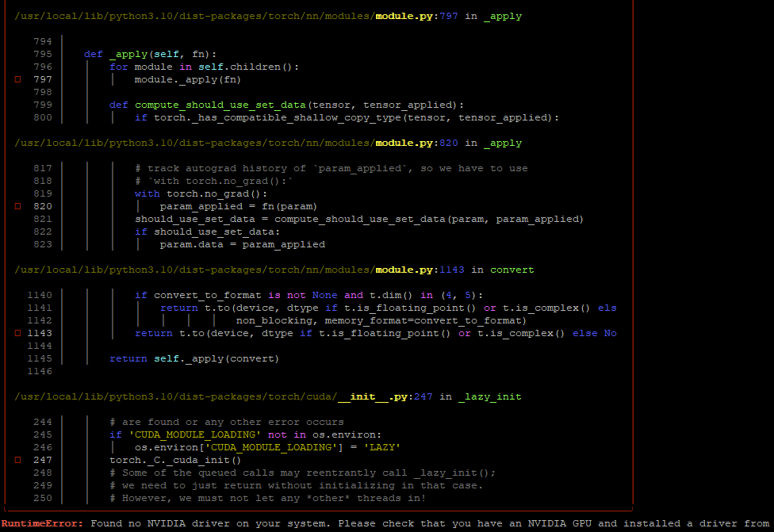Click line number 1146
The image size is (774, 532).
[x=40, y=371]
